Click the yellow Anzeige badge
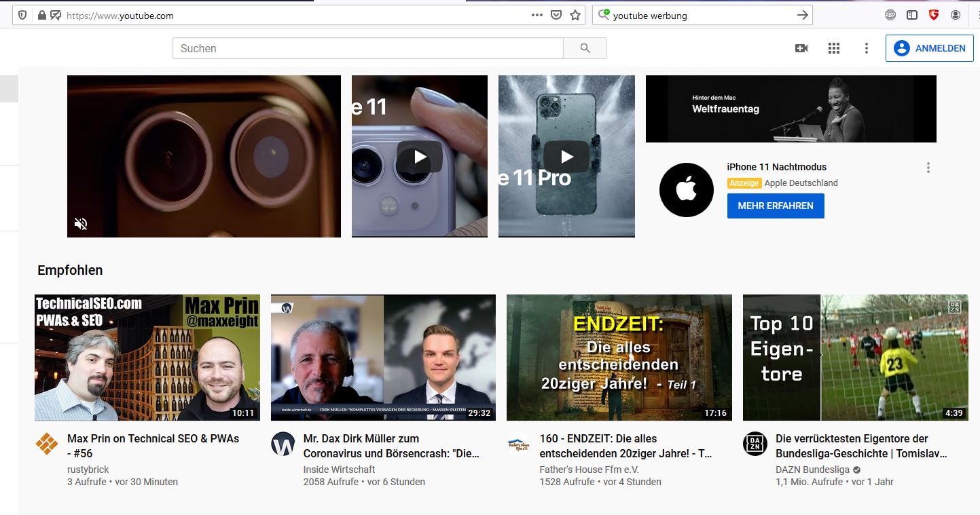980x515 pixels. click(x=744, y=183)
